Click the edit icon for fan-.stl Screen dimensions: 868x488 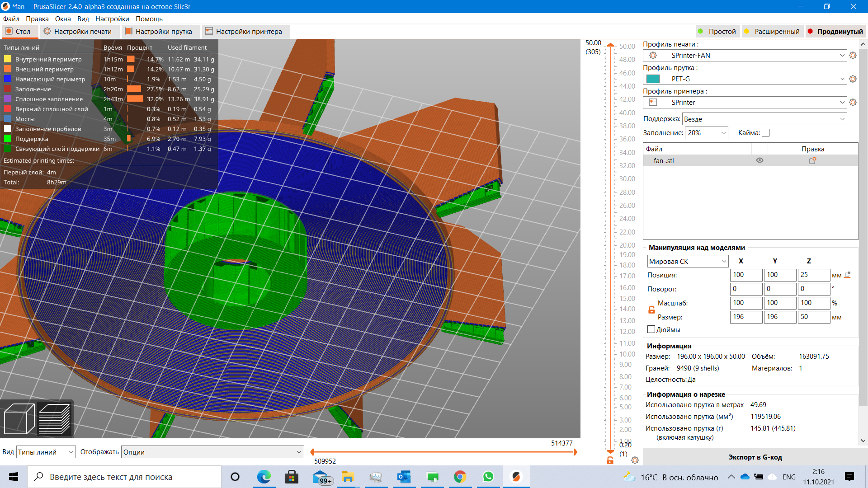(x=812, y=160)
